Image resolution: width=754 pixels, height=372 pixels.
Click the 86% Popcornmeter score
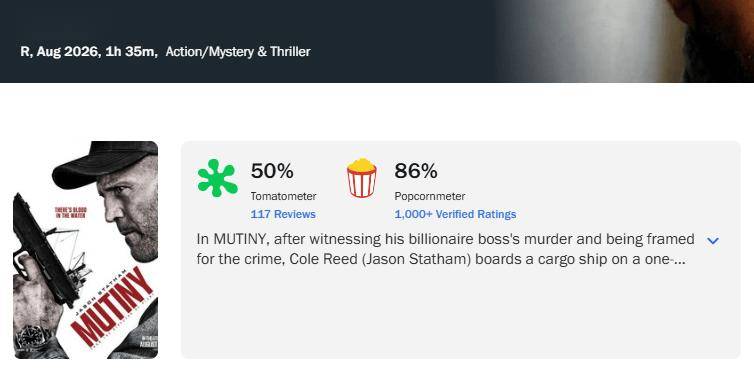coord(415,171)
